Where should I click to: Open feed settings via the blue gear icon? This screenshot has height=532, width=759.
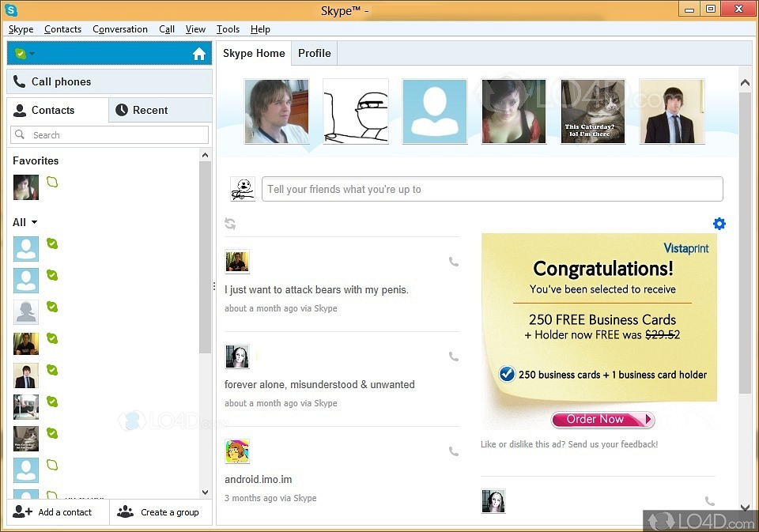pos(719,224)
